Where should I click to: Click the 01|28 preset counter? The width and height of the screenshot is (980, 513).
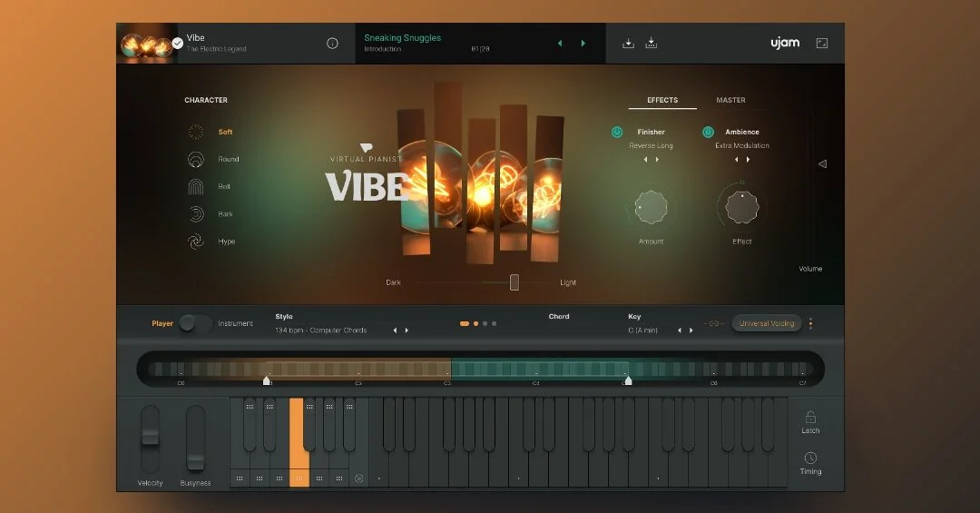(480, 49)
